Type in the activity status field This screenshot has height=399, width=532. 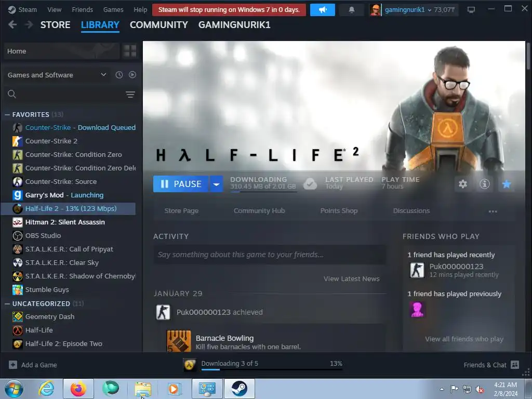(x=270, y=255)
